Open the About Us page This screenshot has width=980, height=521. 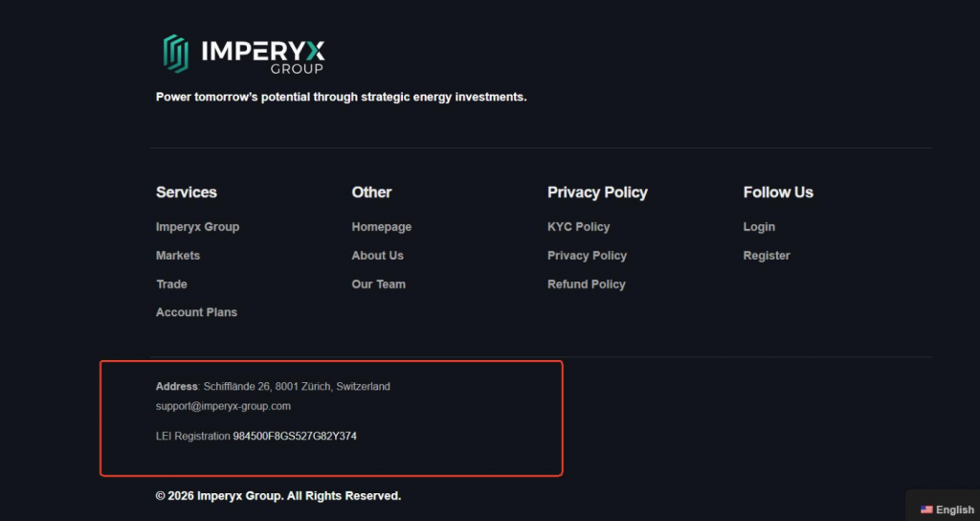pos(377,256)
